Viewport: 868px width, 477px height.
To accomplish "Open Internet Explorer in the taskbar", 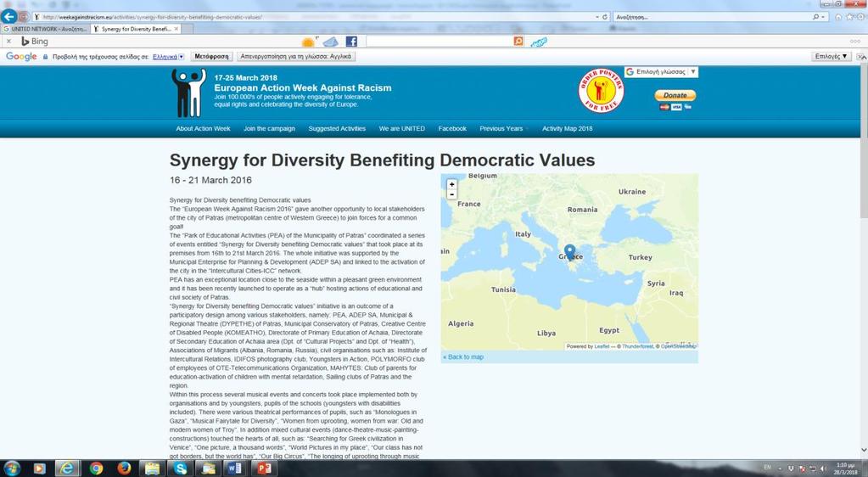I will (67, 469).
